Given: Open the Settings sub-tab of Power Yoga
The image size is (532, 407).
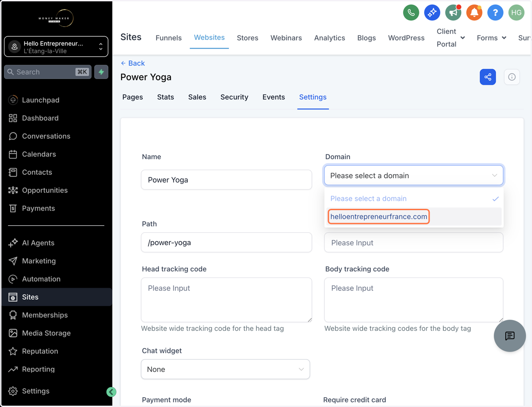Looking at the screenshot, I should (x=313, y=97).
